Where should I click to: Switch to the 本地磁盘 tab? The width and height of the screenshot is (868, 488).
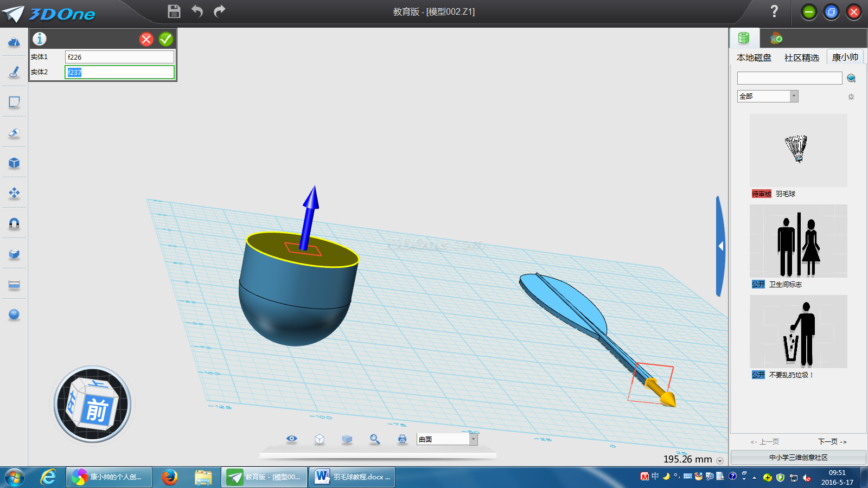click(754, 57)
